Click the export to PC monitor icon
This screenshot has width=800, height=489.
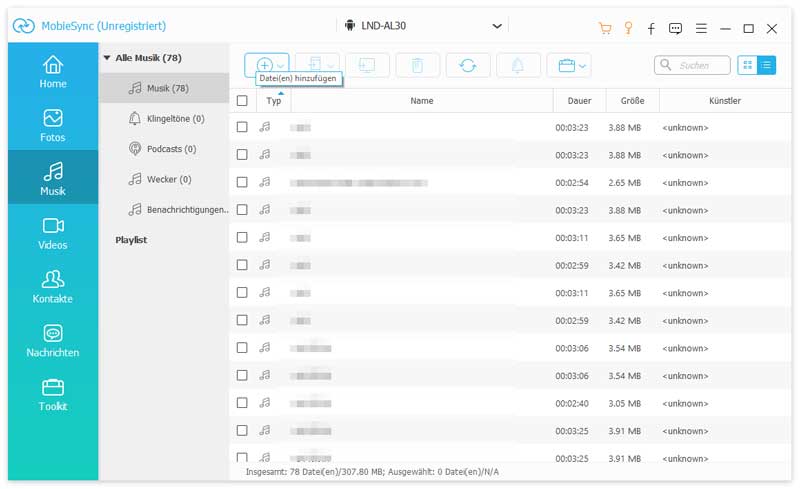(367, 65)
